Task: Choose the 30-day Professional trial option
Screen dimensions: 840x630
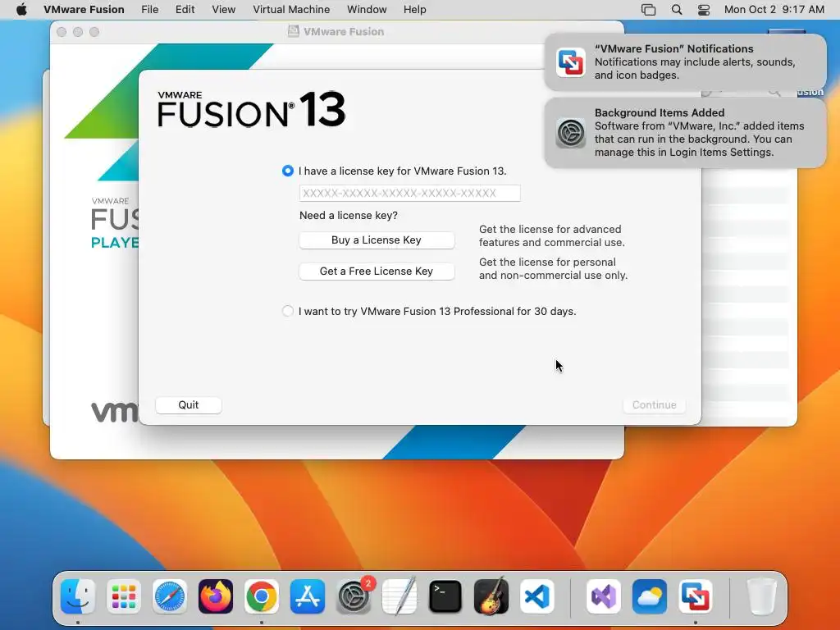Action: pyautogui.click(x=288, y=311)
